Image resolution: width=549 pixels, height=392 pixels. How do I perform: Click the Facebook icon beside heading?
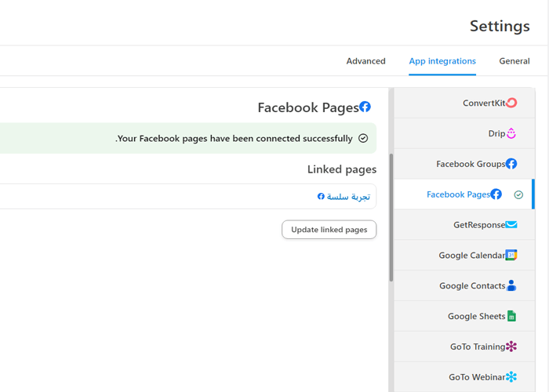[x=365, y=107]
